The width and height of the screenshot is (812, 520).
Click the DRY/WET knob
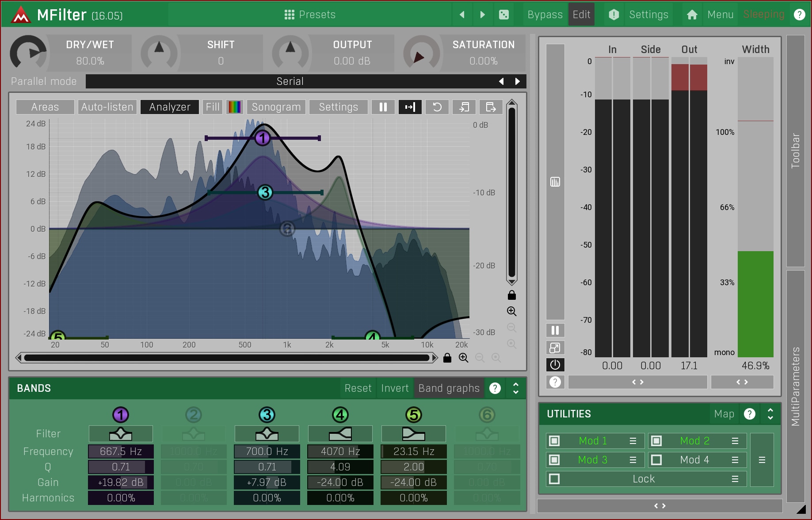coord(28,53)
